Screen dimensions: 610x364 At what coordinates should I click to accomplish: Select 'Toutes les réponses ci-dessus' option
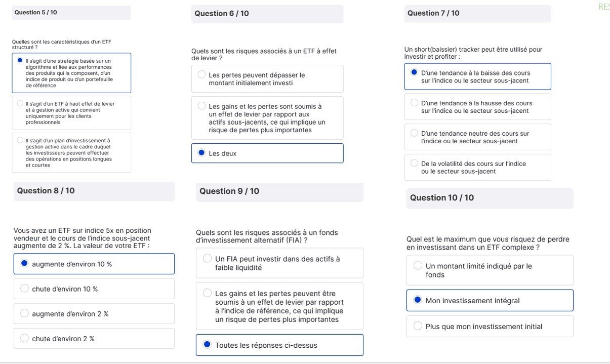pyautogui.click(x=207, y=345)
